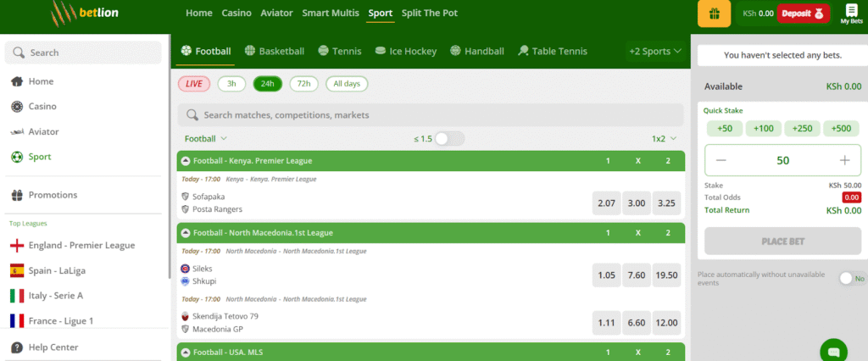Open Aviator from the left sidebar
Screen dimensions: 868x361
(43, 131)
